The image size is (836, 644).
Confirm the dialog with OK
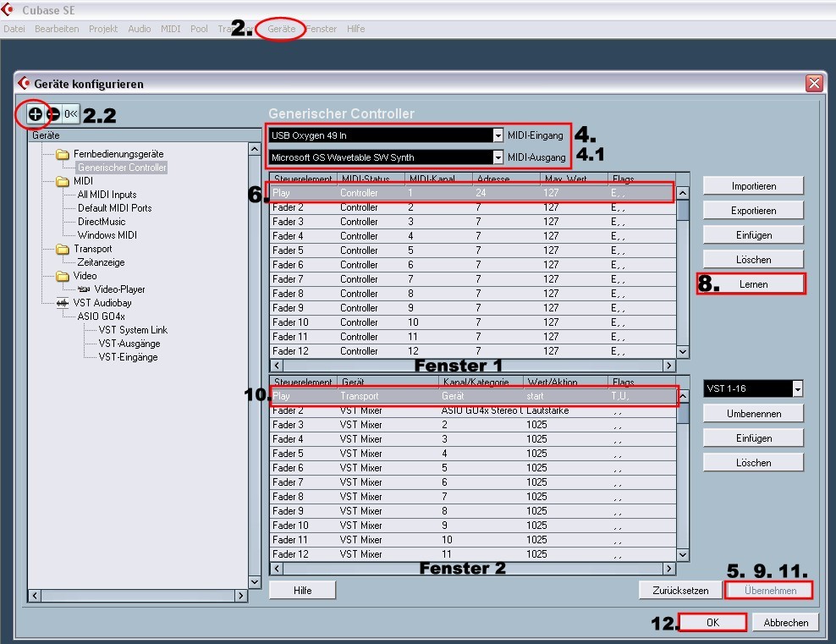[712, 623]
